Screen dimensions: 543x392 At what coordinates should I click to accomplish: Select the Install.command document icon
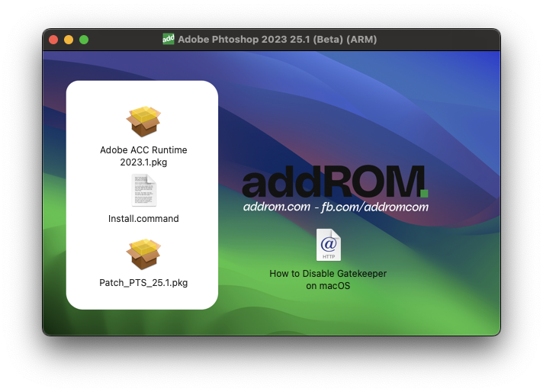click(x=143, y=190)
